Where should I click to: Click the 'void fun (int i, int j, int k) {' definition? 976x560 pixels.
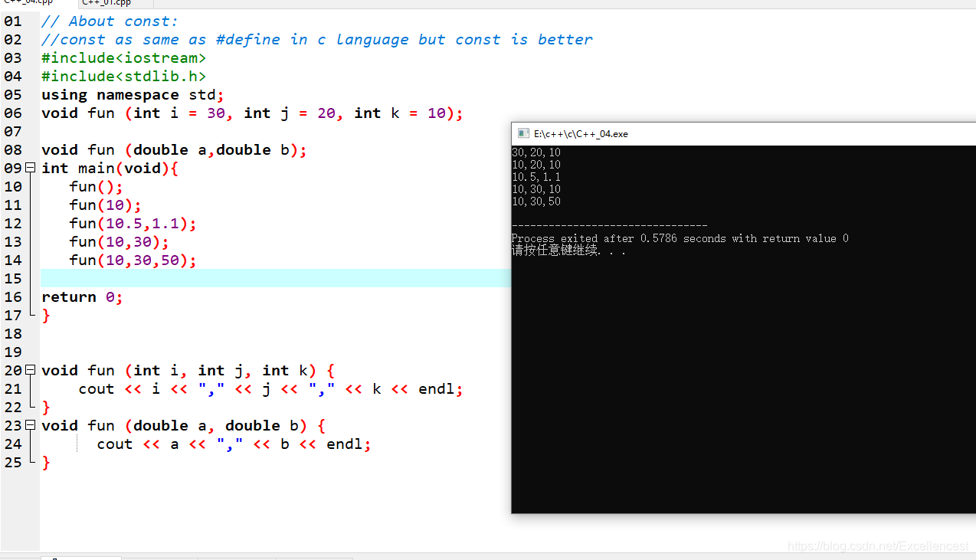coord(188,370)
